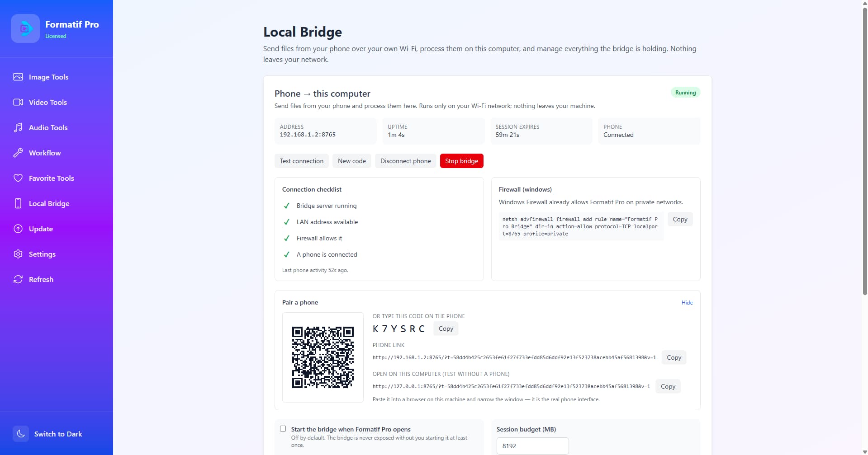Click the Update arrow circle icon
Screen dimensions: 868x455
point(18,229)
